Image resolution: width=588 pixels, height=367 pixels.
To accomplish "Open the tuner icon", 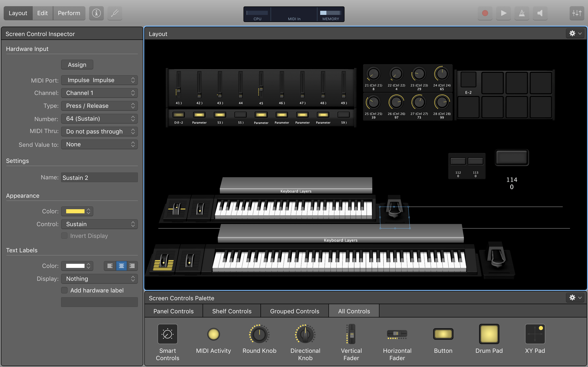I will pos(115,13).
